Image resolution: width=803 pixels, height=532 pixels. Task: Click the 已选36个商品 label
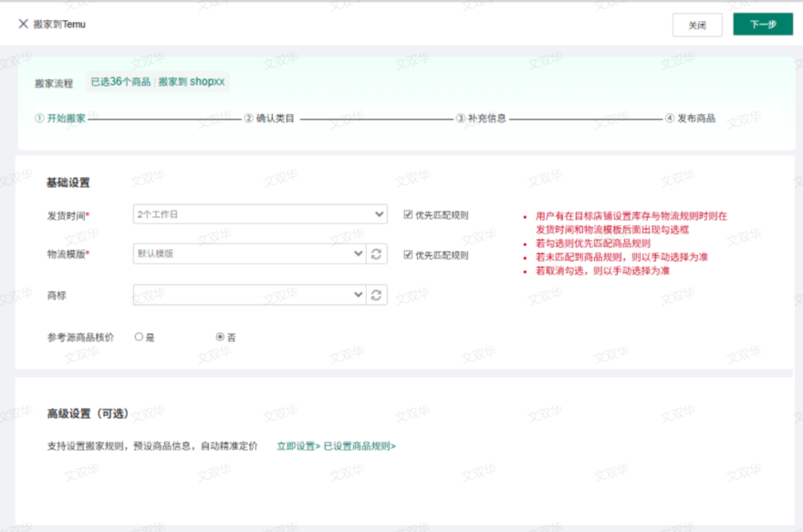point(120,82)
